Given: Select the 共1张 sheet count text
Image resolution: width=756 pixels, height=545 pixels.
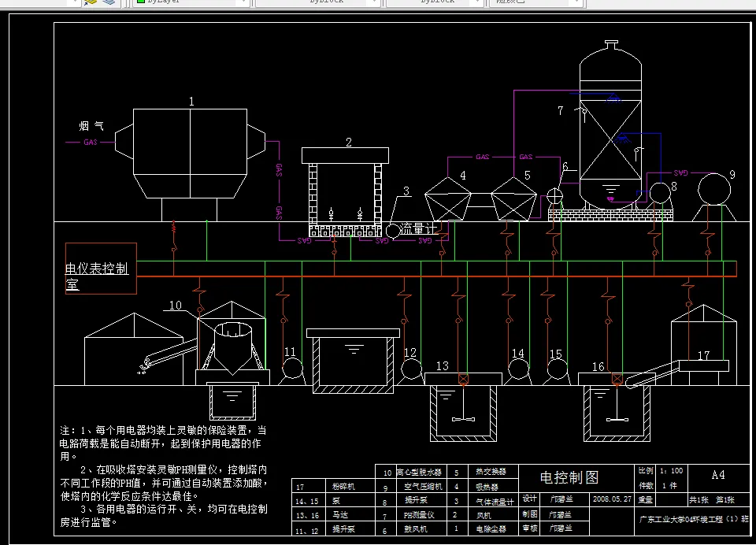Looking at the screenshot, I should pyautogui.click(x=699, y=499).
